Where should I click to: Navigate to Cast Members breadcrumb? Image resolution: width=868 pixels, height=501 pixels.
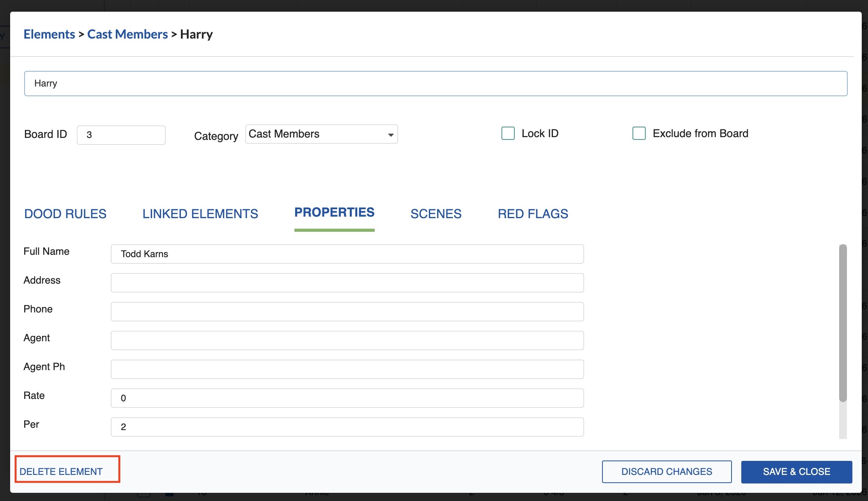128,34
